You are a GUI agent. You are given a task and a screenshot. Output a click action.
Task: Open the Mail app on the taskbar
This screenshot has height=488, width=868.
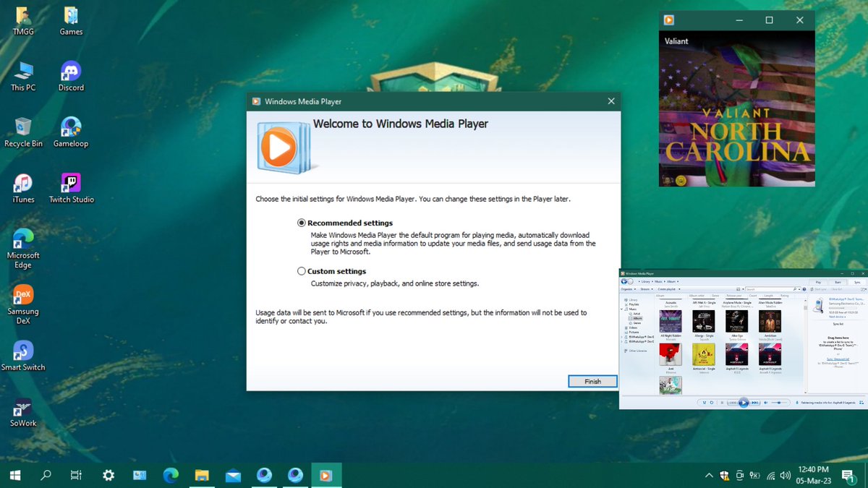pyautogui.click(x=233, y=475)
